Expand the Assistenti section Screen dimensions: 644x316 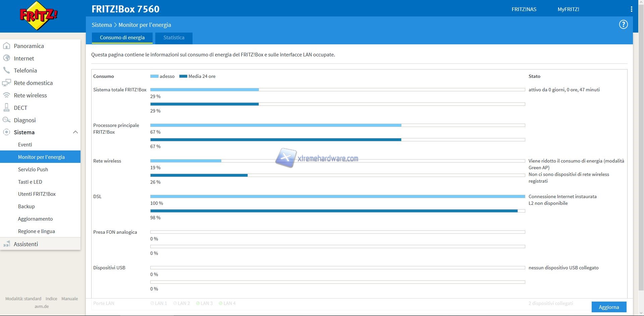pos(26,244)
